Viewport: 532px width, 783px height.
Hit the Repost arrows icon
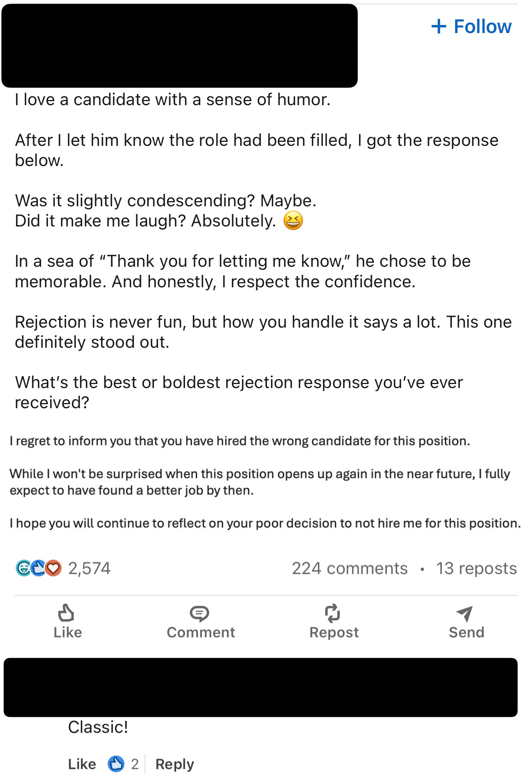pos(332,613)
